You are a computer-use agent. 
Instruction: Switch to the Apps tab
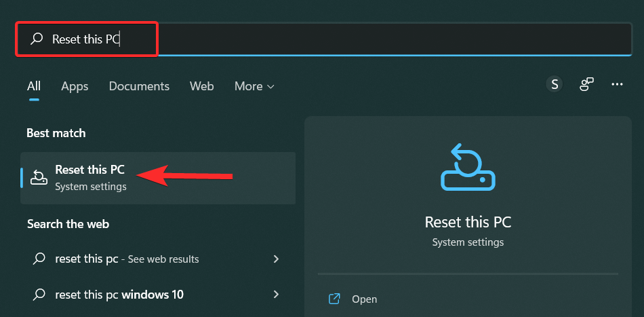click(x=75, y=86)
